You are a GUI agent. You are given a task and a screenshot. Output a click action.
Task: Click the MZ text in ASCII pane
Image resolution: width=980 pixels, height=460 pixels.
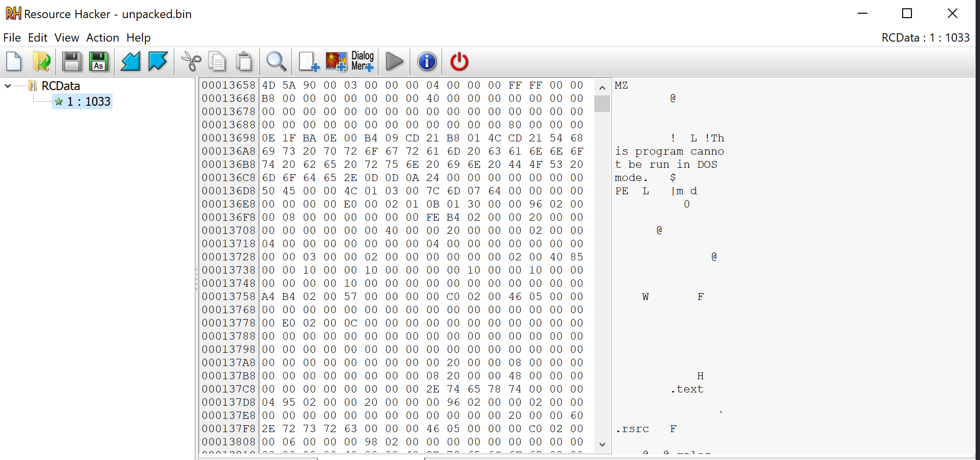622,85
